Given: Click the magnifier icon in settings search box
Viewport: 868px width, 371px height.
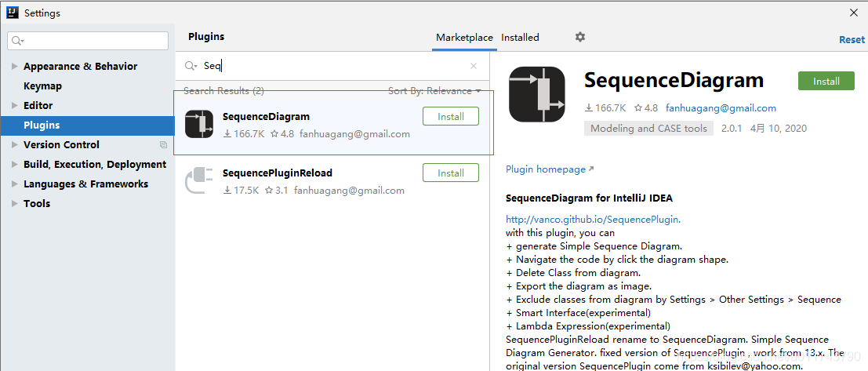Looking at the screenshot, I should 18,41.
